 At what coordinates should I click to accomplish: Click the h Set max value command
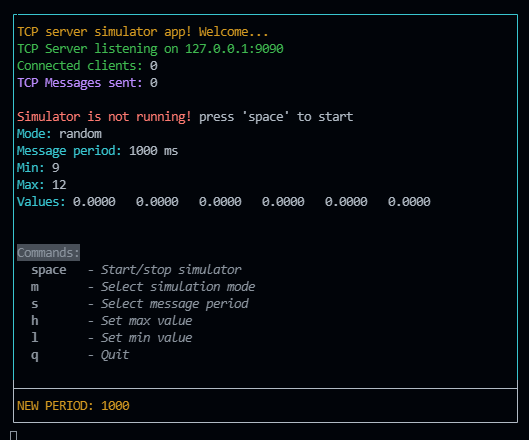[112, 321]
